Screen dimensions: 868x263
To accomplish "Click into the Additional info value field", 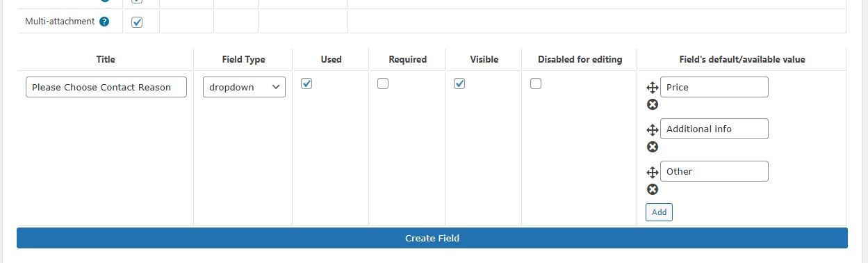I will point(714,129).
